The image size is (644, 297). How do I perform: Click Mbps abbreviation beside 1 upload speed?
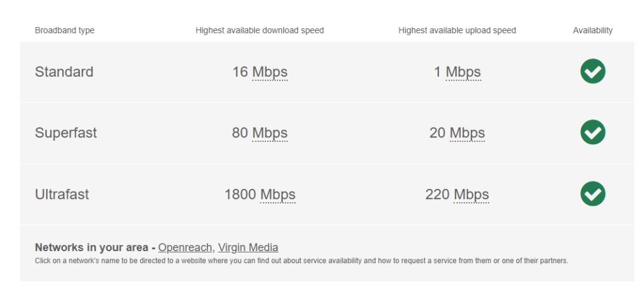point(464,72)
